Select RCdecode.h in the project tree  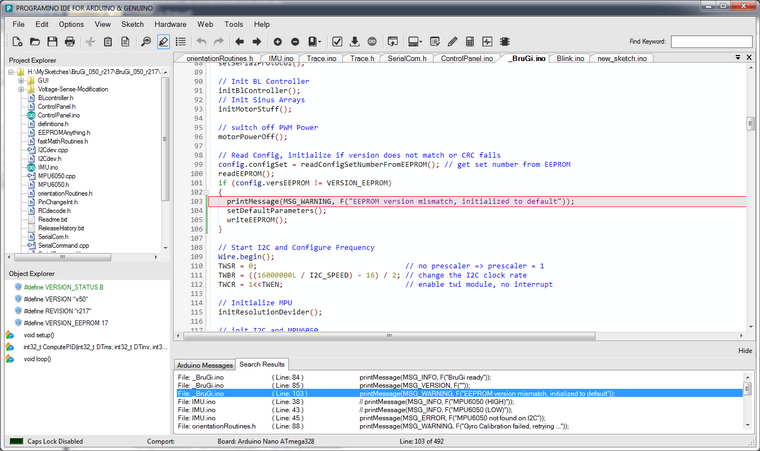54,210
